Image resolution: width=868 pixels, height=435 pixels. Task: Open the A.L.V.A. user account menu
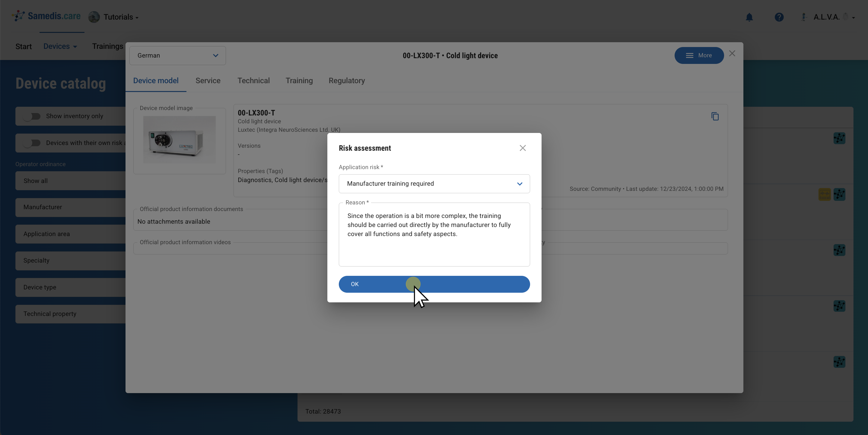tap(827, 17)
